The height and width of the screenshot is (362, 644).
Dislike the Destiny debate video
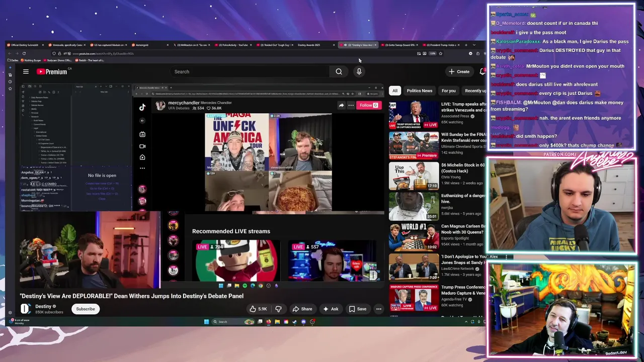pos(278,309)
